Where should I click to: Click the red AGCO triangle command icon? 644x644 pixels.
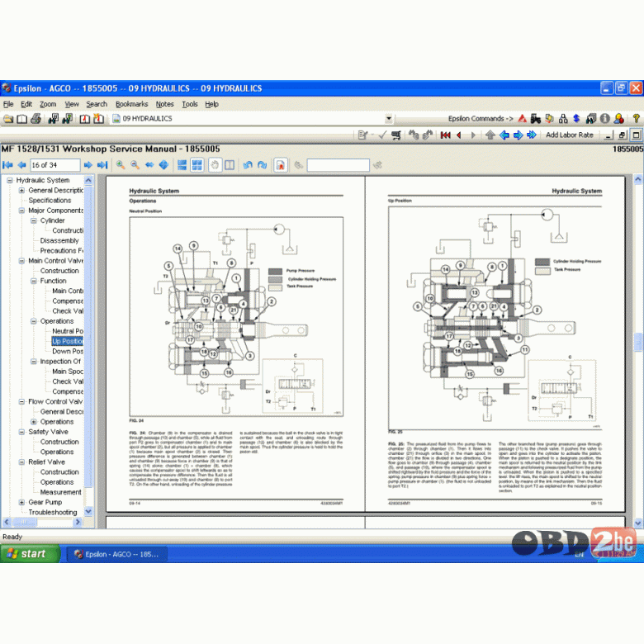[x=522, y=119]
